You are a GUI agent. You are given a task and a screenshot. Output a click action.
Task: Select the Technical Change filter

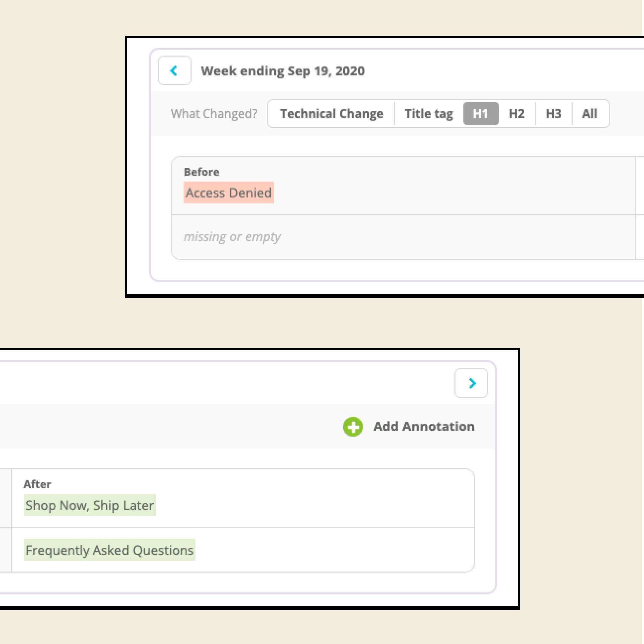pos(331,114)
